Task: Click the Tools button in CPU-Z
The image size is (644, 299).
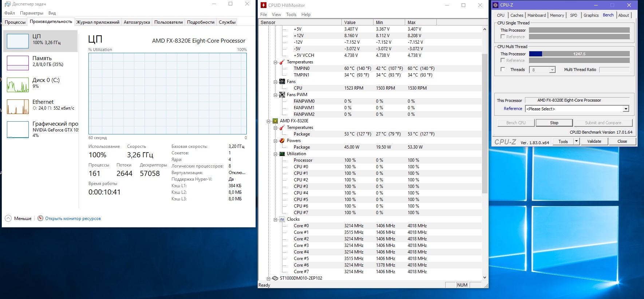Action: tap(563, 141)
